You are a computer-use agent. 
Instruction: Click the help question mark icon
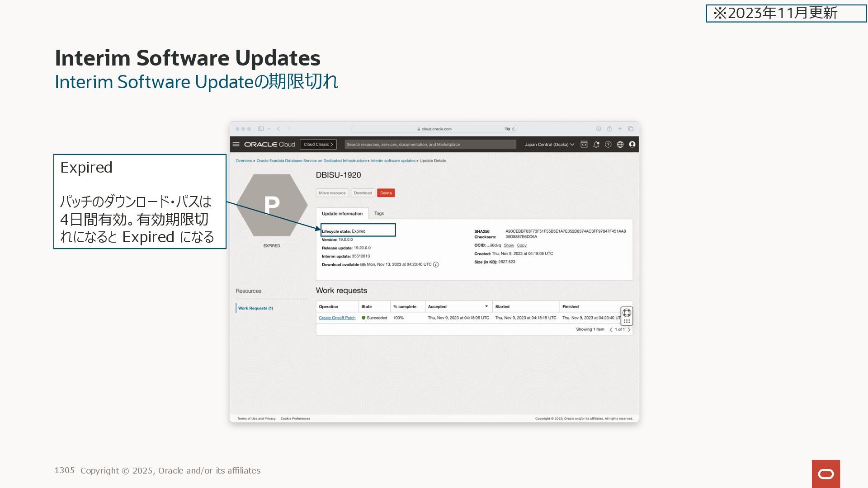click(x=608, y=145)
